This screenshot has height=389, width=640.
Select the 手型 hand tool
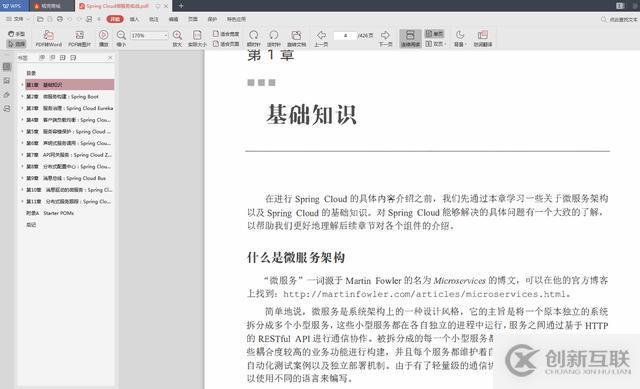tap(17, 34)
